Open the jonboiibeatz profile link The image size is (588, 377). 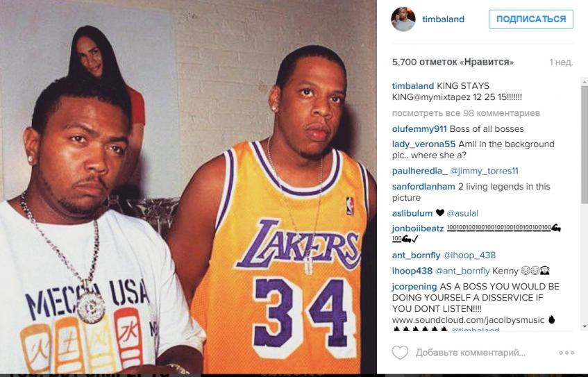pos(418,228)
